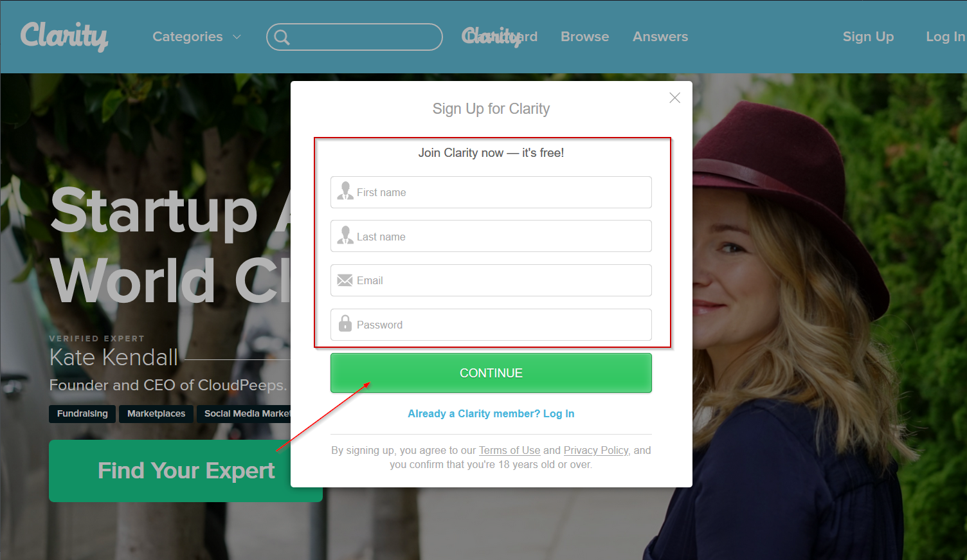Viewport: 967px width, 560px height.
Task: Expand the Categories dropdown chevron
Action: point(237,37)
